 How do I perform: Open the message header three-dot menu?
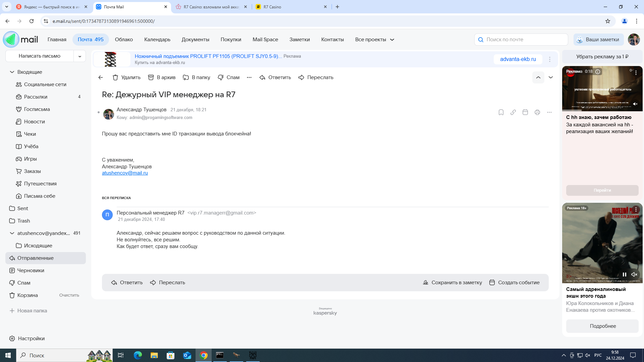[x=549, y=112]
